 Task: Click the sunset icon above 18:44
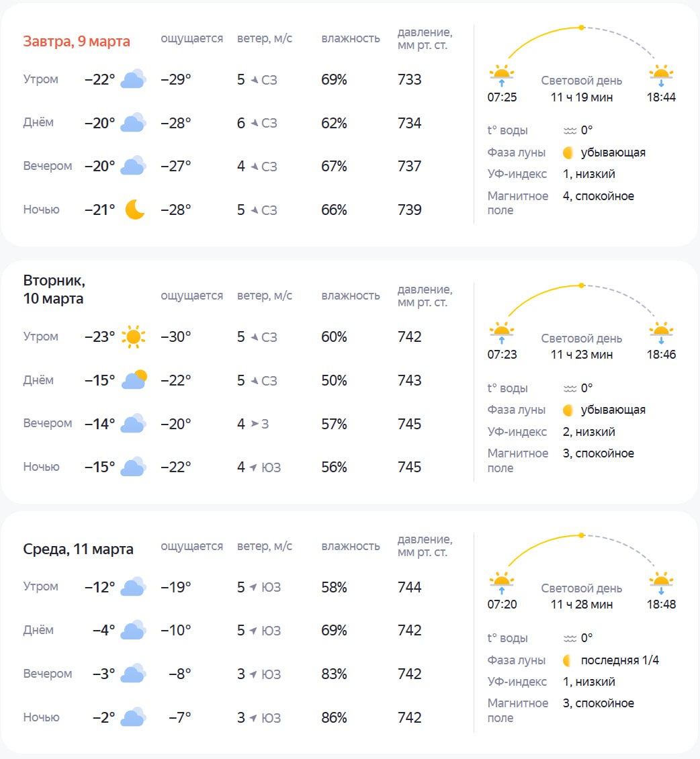661,75
